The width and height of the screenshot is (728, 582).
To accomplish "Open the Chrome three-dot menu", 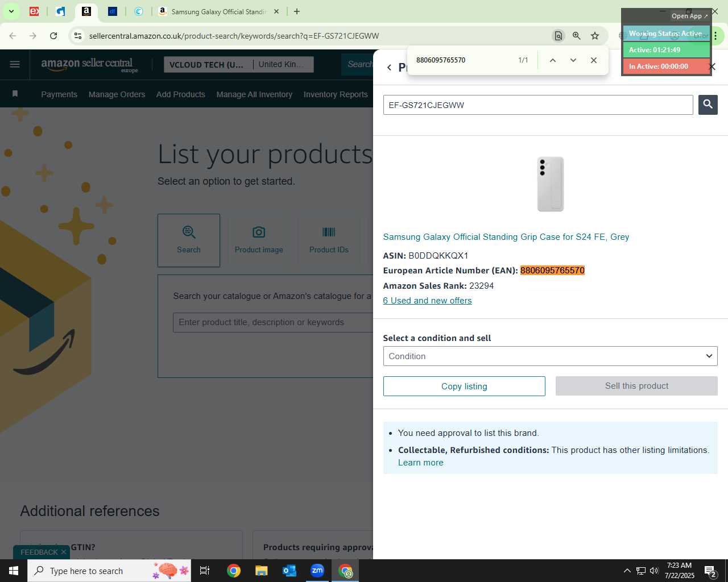I will (x=715, y=36).
